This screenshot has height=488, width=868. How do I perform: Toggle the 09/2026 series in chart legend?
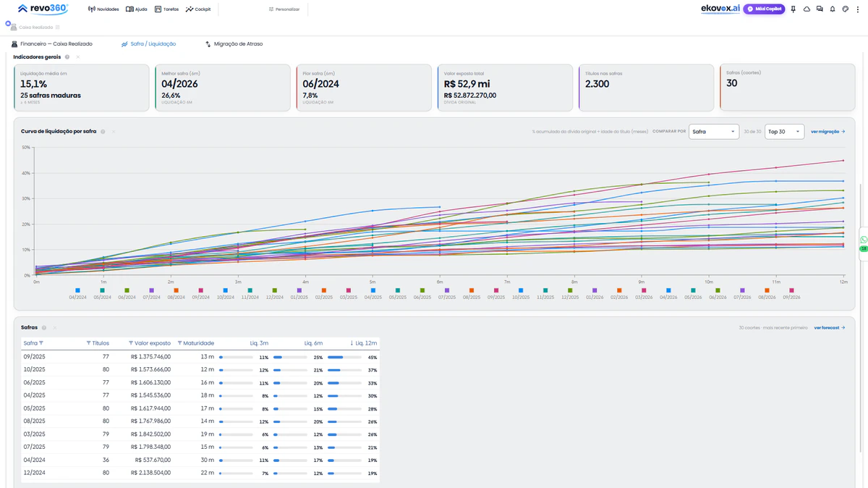click(791, 293)
